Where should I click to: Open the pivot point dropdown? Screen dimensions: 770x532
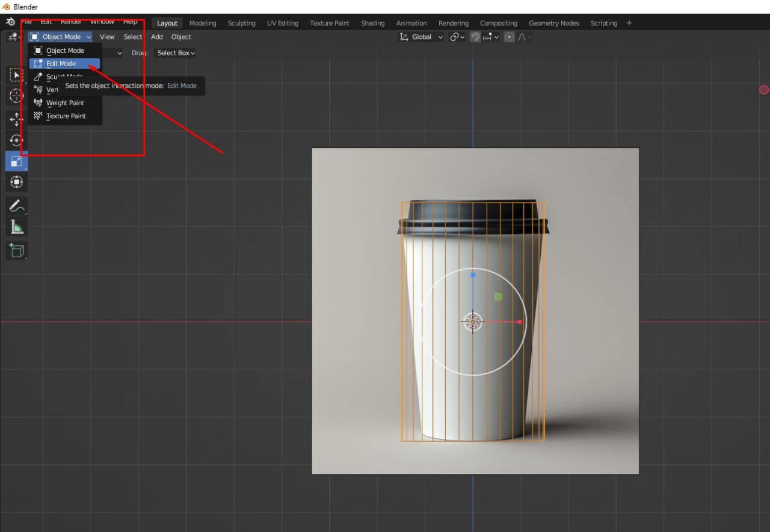(455, 37)
